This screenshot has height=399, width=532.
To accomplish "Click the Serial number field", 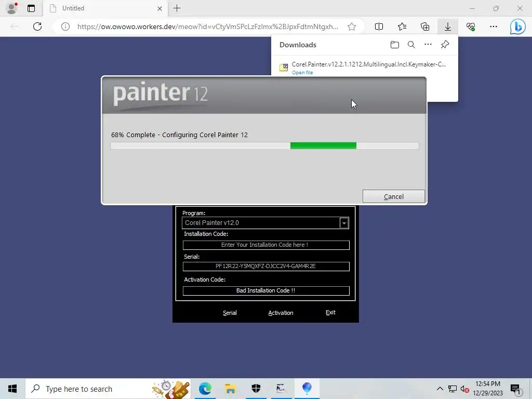I will click(x=266, y=267).
